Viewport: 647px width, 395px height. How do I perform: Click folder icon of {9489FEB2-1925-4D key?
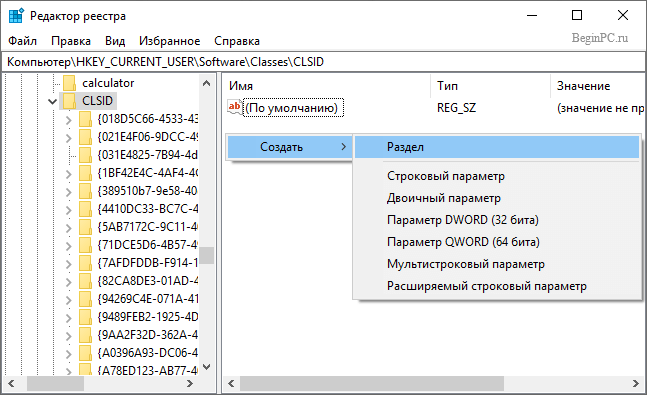85,317
